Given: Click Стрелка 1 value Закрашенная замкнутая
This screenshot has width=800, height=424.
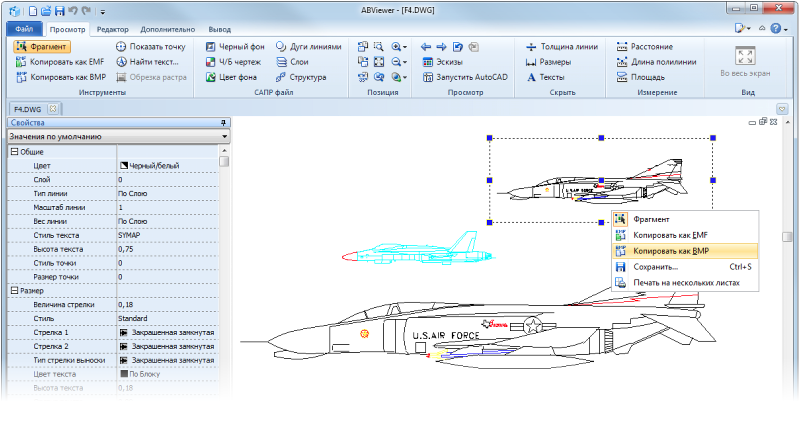Looking at the screenshot, I should coord(168,332).
